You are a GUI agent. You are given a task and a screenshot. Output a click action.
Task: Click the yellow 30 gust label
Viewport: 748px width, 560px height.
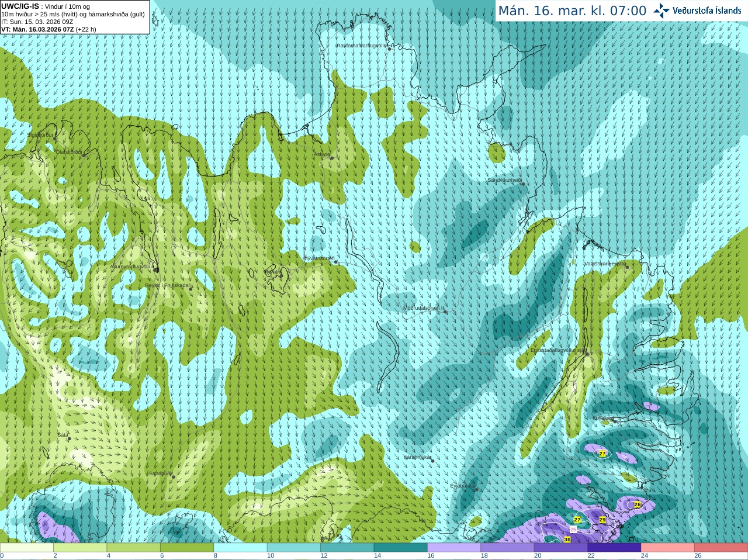pos(567,540)
